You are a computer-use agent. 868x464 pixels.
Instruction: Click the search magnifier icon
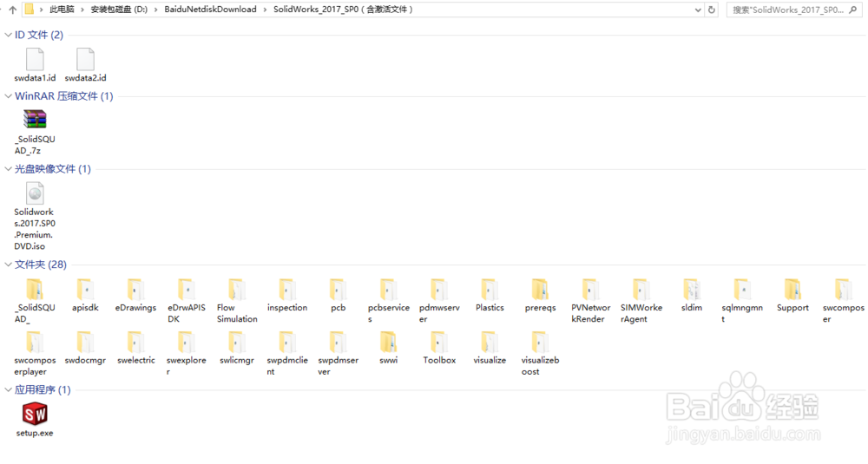[x=852, y=10]
